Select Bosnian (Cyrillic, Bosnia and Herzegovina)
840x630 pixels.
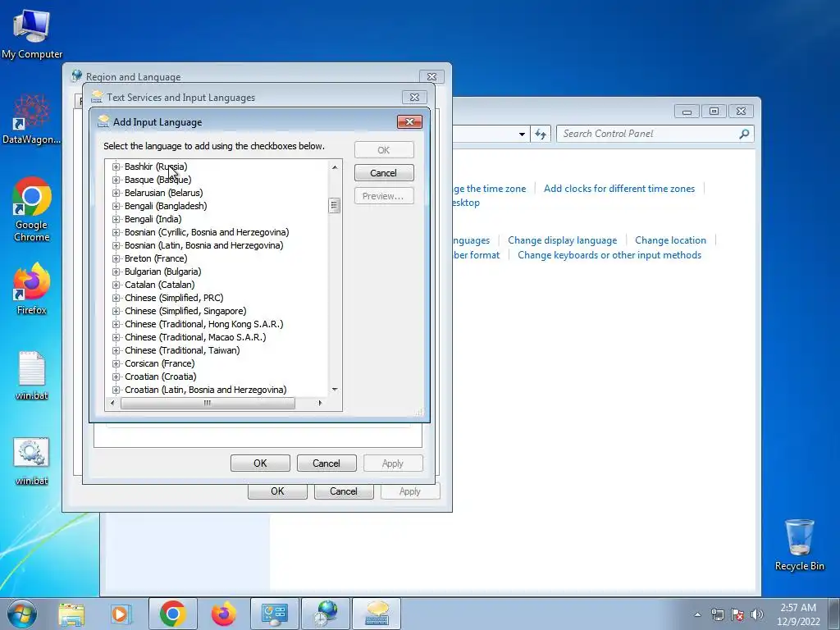tap(207, 232)
